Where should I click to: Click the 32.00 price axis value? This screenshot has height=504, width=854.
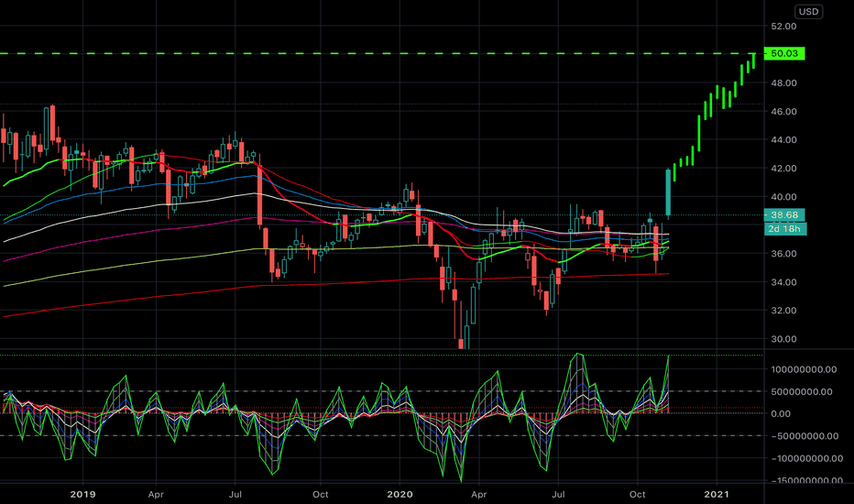coord(783,310)
